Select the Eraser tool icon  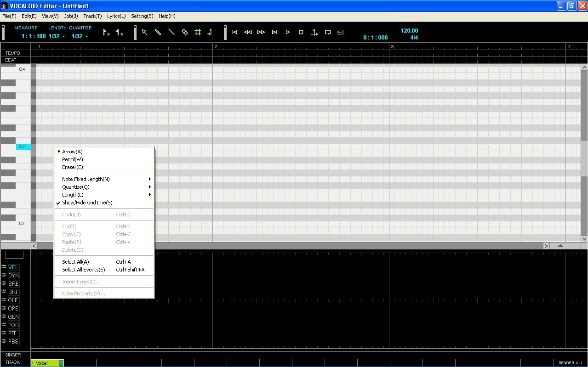[184, 32]
